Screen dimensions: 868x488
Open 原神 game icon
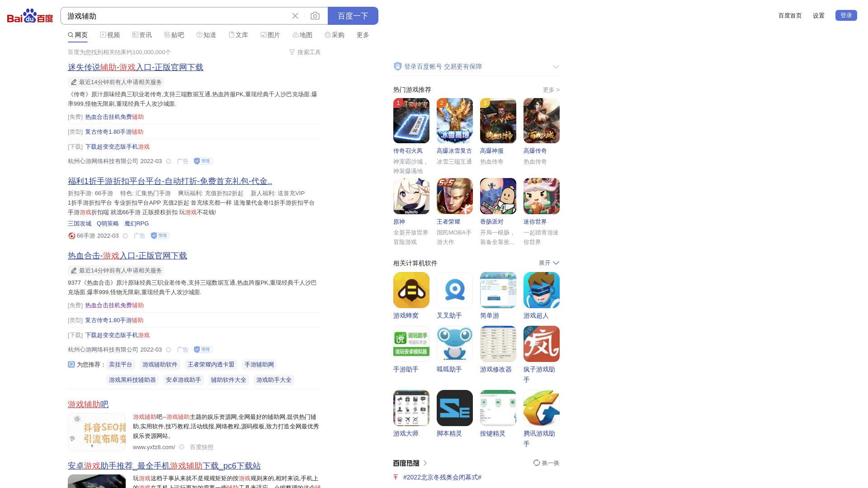[411, 196]
